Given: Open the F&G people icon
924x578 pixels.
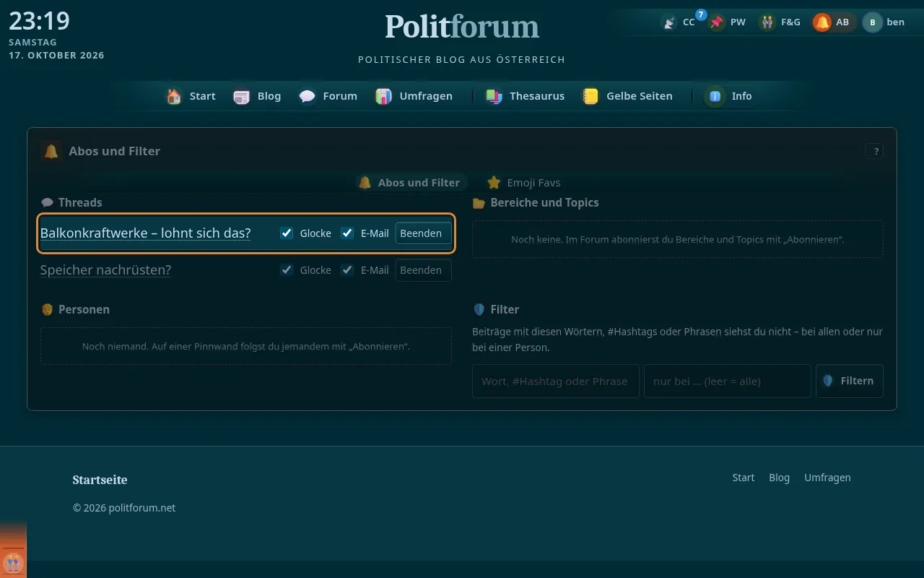Looking at the screenshot, I should click(x=767, y=22).
